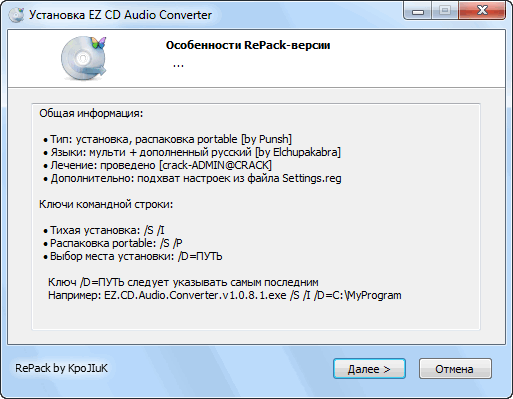Click the Особенности RePack-версии heading
The height and width of the screenshot is (399, 513).
coord(248,45)
